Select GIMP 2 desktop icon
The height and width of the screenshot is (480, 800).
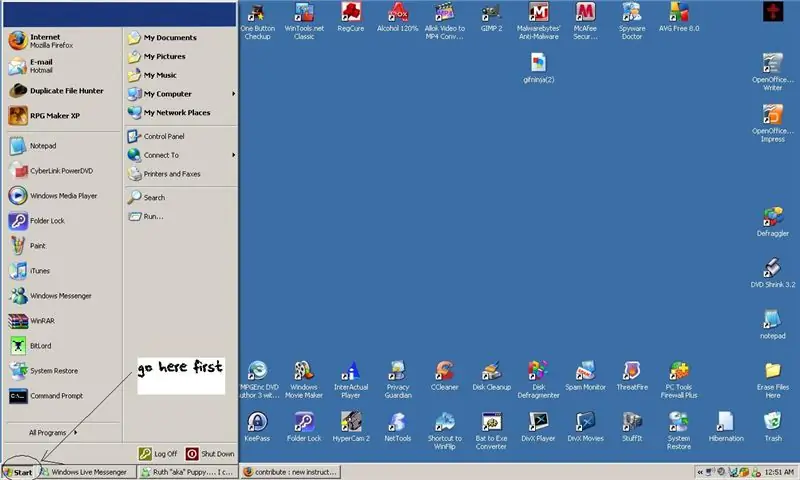491,17
